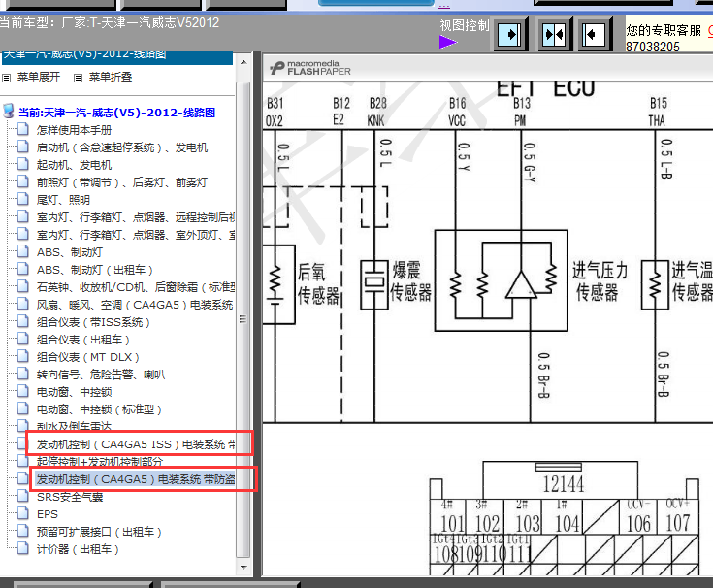713x588 pixels.
Task: Open 组合仪表（带ISS系统）diagram
Action: click(93, 322)
